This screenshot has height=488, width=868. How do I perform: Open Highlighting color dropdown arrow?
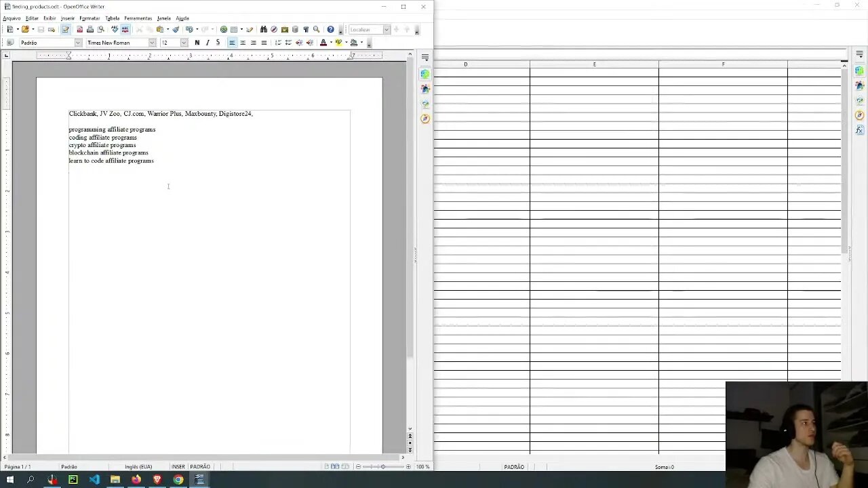pos(347,42)
